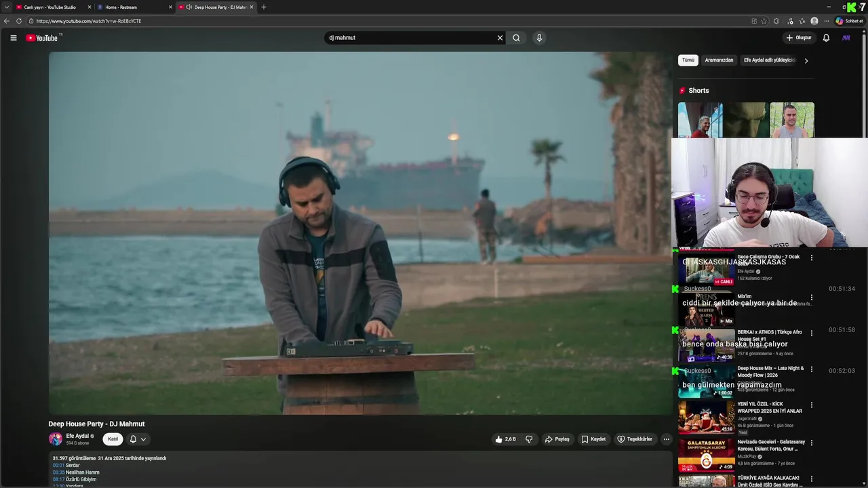868x488 pixels.
Task: Open options for Nevizade Geceleri video
Action: tap(811, 443)
